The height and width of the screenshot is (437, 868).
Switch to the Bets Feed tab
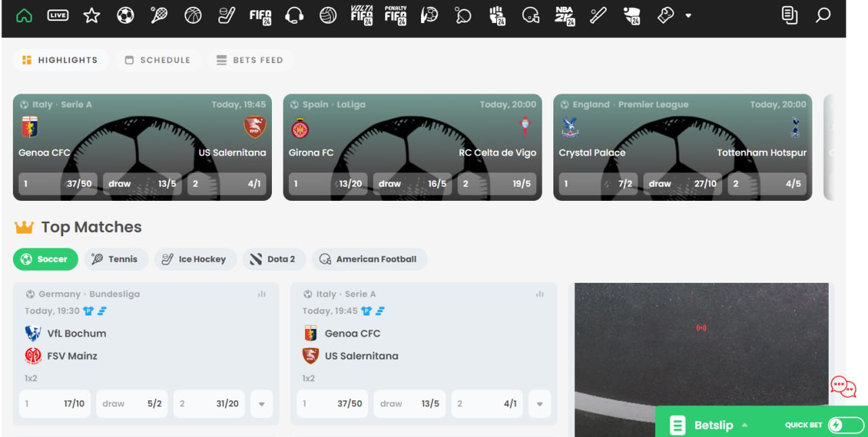[x=250, y=60]
